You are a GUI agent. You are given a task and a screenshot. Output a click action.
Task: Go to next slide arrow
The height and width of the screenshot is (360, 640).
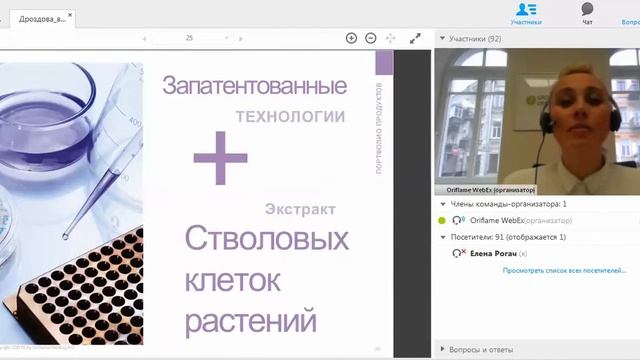(x=241, y=39)
